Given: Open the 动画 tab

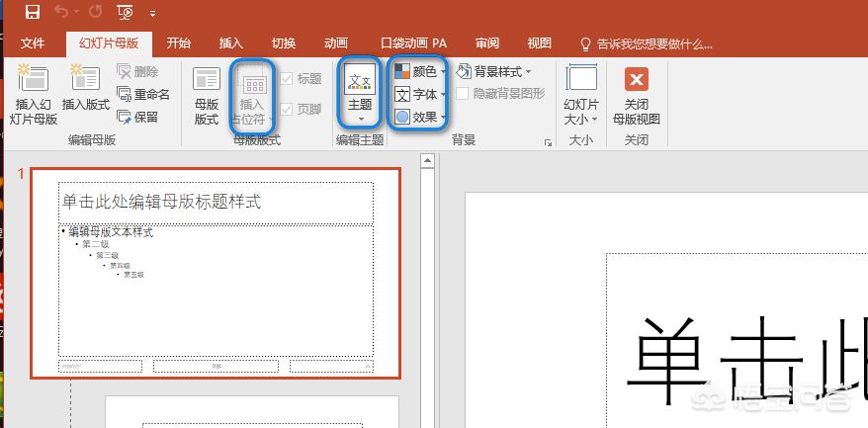Looking at the screenshot, I should click(335, 43).
